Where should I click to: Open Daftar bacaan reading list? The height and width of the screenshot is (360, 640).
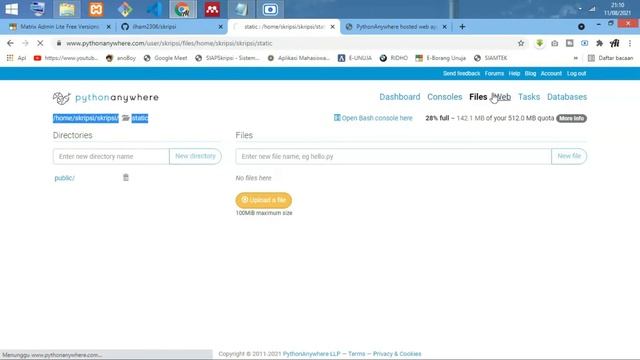611,58
